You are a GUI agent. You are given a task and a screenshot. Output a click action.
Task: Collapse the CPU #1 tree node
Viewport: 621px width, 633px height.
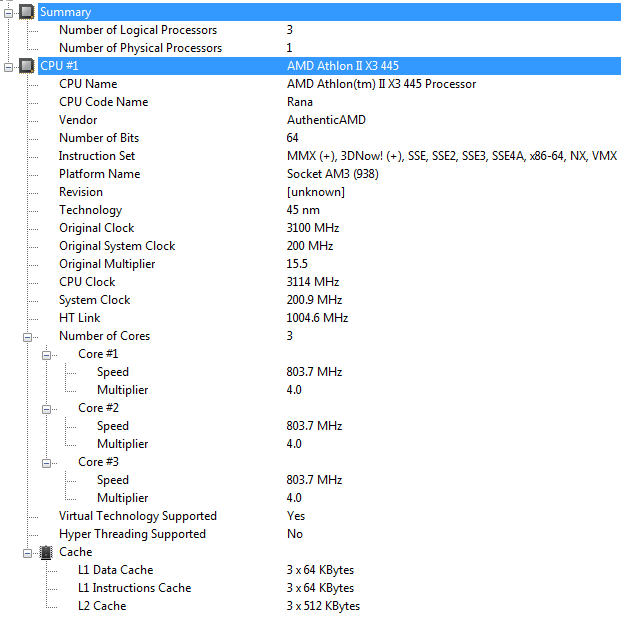[x=8, y=67]
